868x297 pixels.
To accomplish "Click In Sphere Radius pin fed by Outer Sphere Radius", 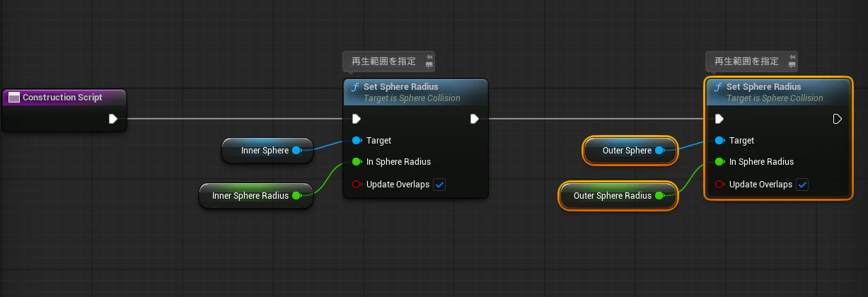I will coord(719,162).
